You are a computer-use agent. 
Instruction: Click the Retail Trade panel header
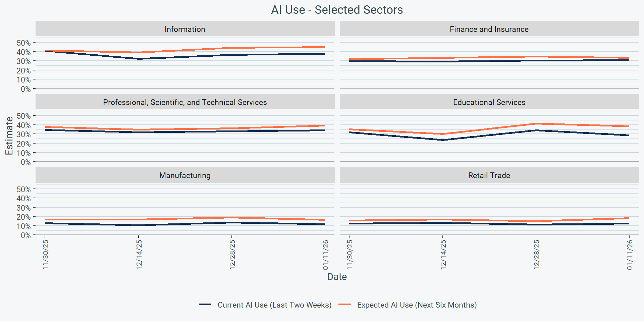(489, 175)
